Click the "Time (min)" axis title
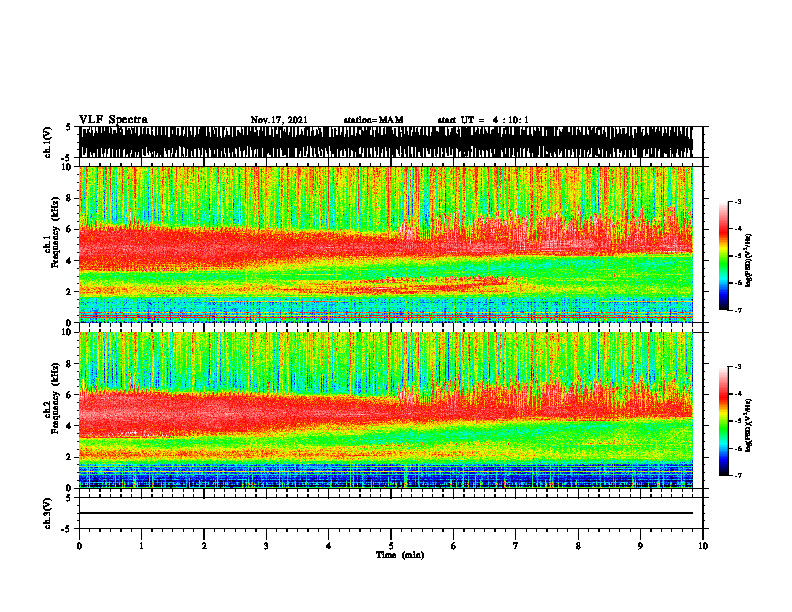This screenshot has height=612, width=792. (400, 555)
